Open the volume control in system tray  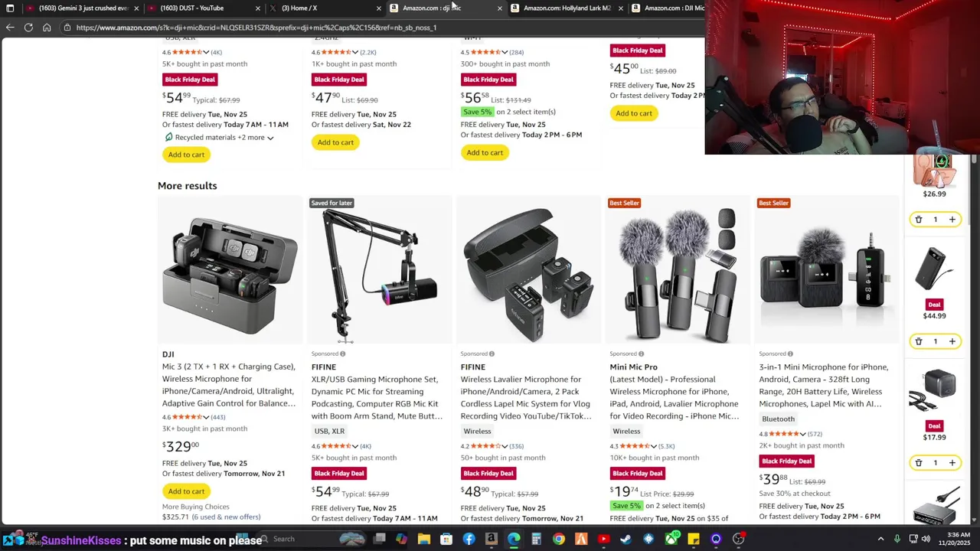926,540
